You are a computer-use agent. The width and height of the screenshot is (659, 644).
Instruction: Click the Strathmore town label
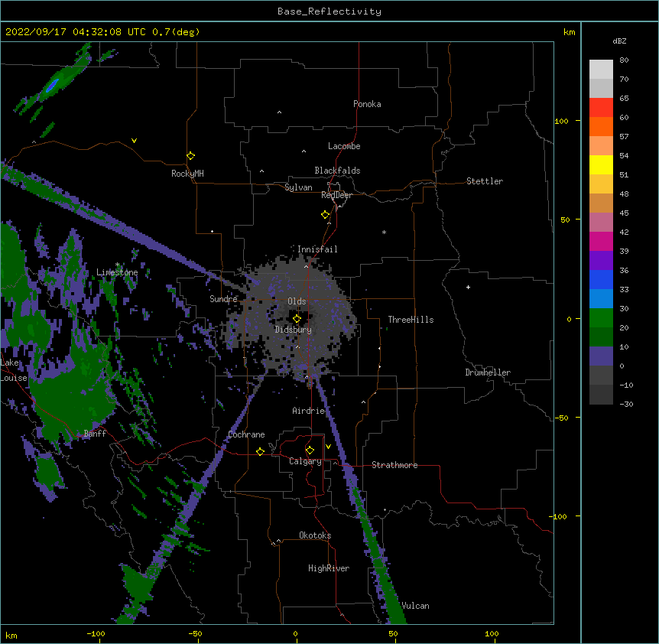click(394, 465)
